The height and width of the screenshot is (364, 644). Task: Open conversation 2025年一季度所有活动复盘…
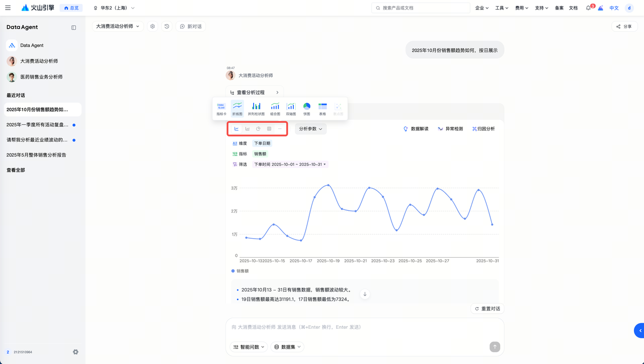43,125
